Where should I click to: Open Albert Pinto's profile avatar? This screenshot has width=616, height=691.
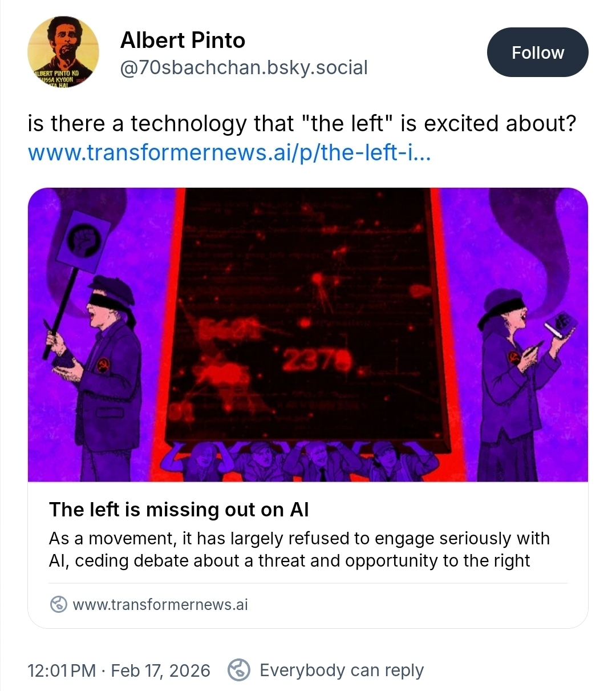[63, 52]
